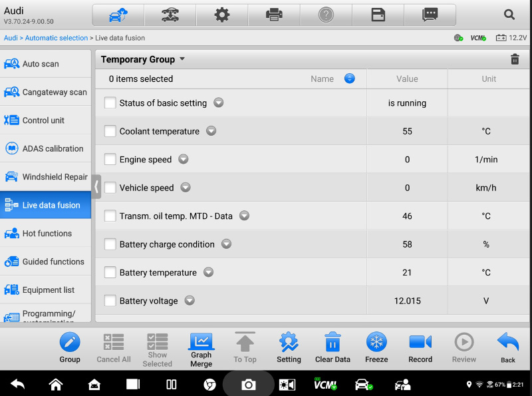Screen dimensions: 532x396
Task: Click the Freeze snowflake icon
Action: [x=376, y=343]
